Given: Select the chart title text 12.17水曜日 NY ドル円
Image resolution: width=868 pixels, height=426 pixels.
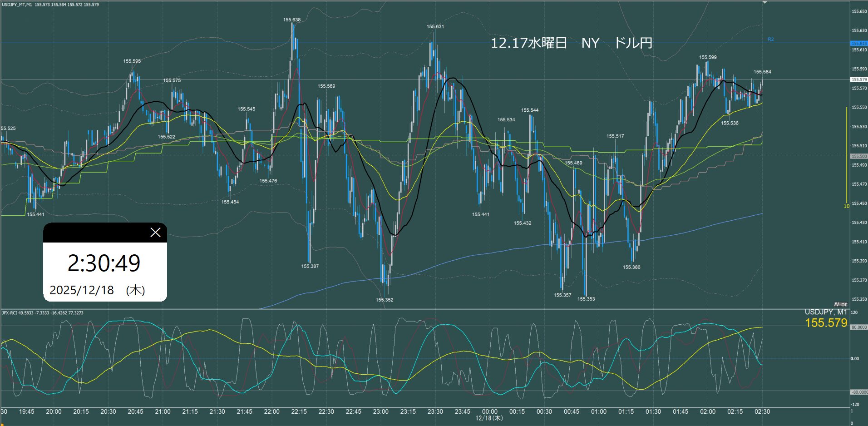Looking at the screenshot, I should [572, 43].
